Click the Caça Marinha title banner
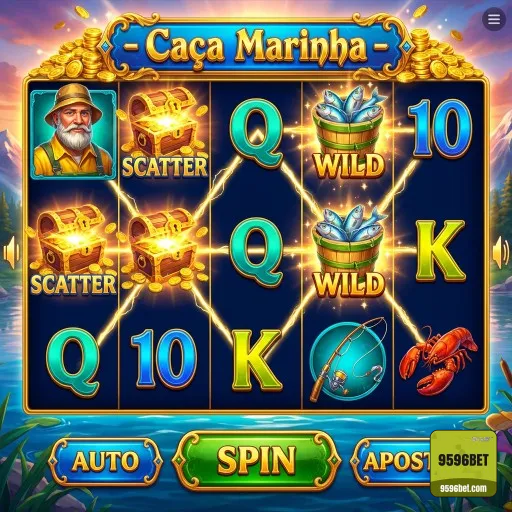Image resolution: width=512 pixels, height=512 pixels. [x=256, y=47]
